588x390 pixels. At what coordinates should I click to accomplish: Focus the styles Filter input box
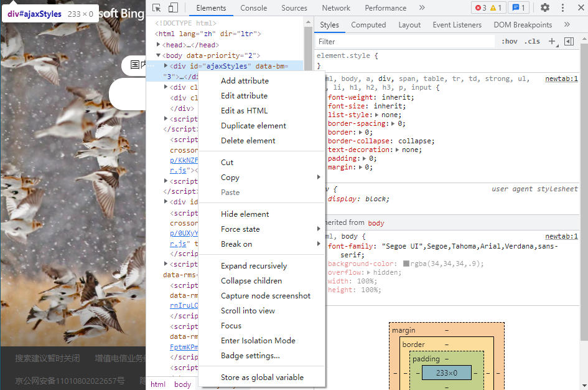click(x=404, y=41)
